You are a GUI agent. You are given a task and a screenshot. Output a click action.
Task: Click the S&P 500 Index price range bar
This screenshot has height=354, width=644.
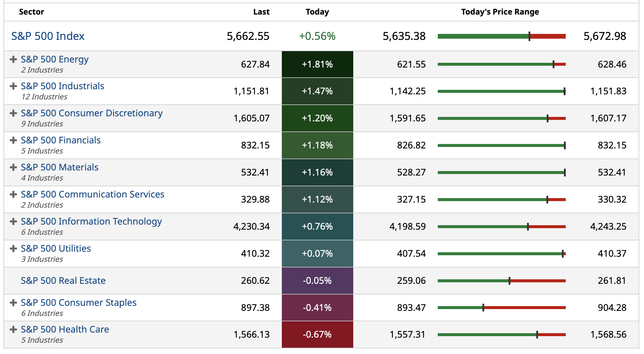tap(501, 36)
